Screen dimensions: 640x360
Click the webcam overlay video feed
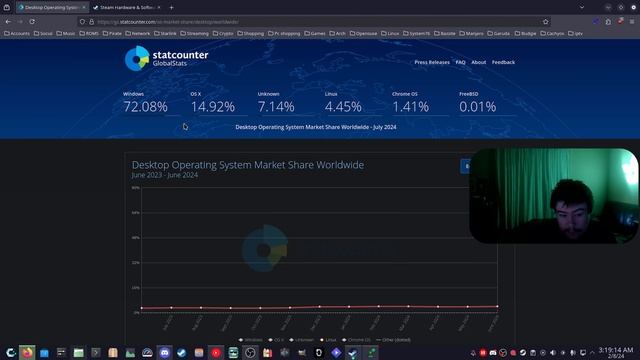pos(553,196)
